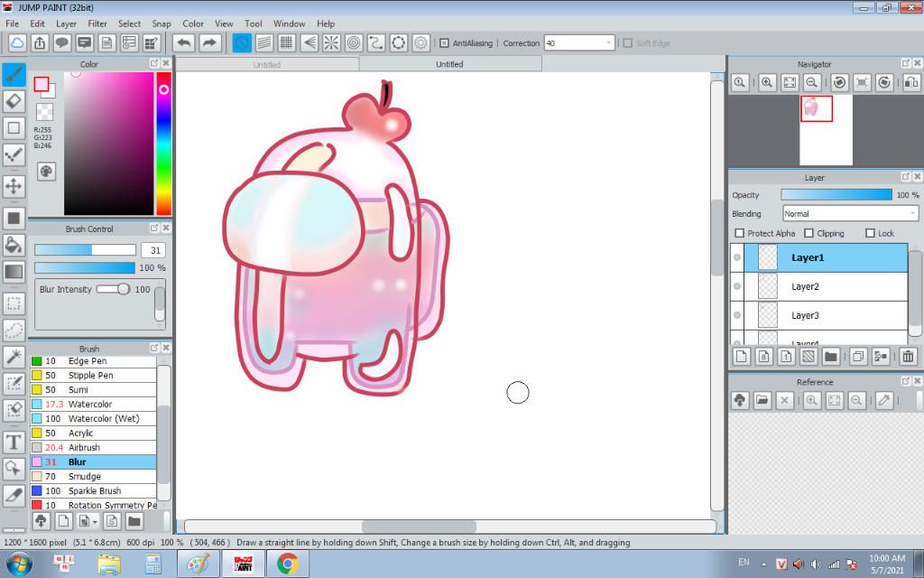Open the File menu
The height and width of the screenshot is (578, 924).
(x=12, y=23)
